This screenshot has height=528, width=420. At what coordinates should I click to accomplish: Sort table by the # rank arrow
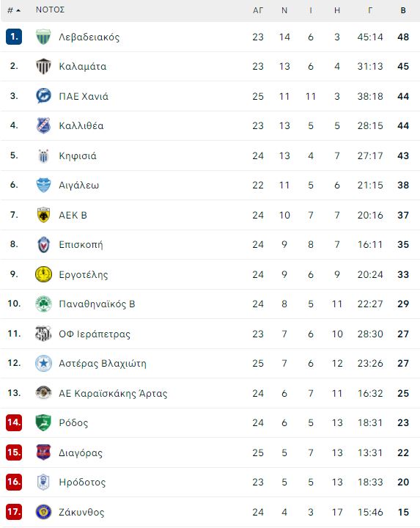[14, 10]
